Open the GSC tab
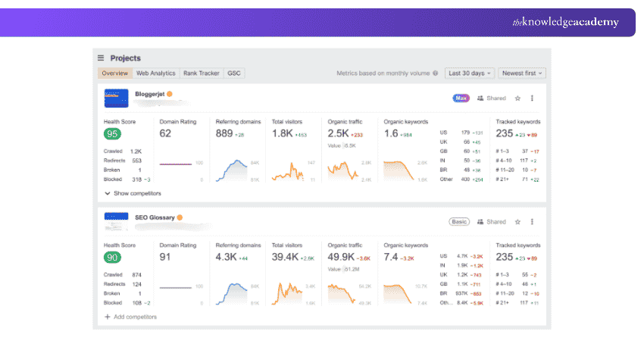644x341 pixels. point(234,74)
